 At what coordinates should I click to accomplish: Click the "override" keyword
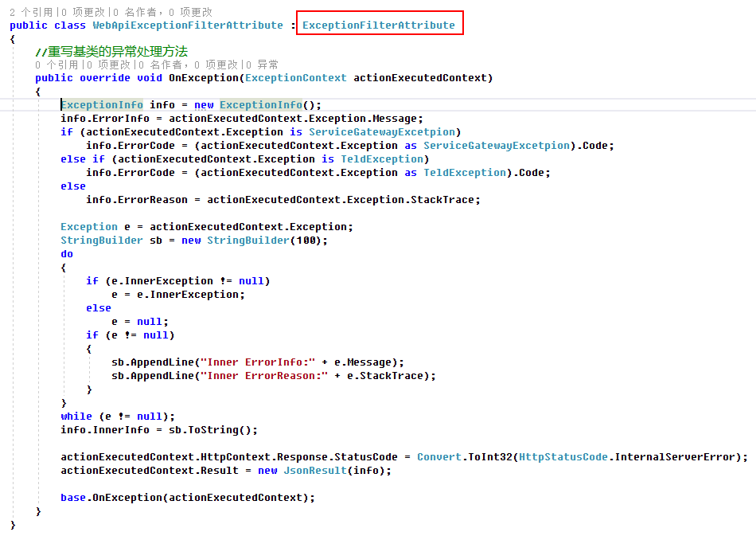(x=104, y=78)
